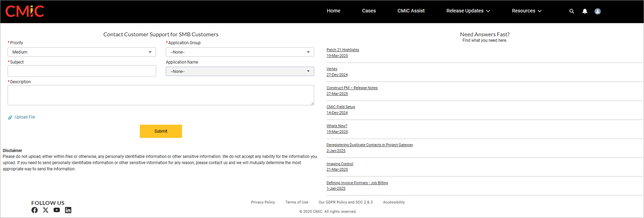Viewport: 644px width, 218px height.
Task: Click the Disclaimer heading text
Action: tap(12, 151)
